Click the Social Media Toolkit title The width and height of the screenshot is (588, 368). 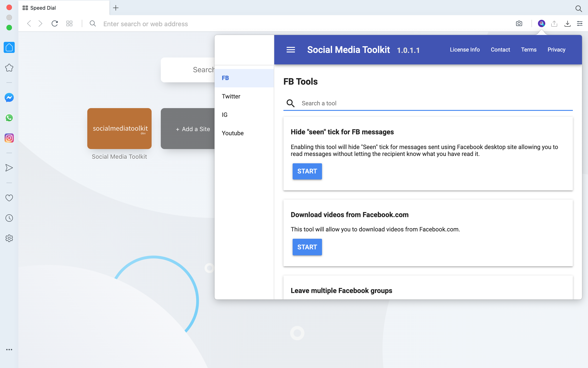click(x=348, y=50)
